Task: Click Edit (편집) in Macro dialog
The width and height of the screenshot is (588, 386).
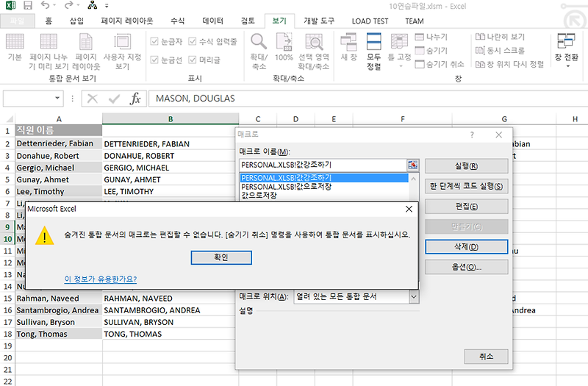Action: tap(467, 207)
